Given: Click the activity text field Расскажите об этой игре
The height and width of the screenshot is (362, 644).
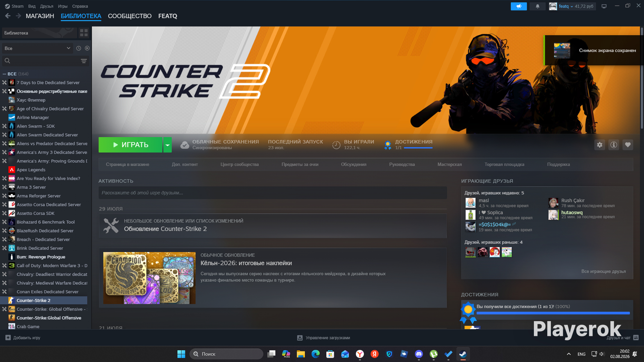Looking at the screenshot, I should (273, 193).
